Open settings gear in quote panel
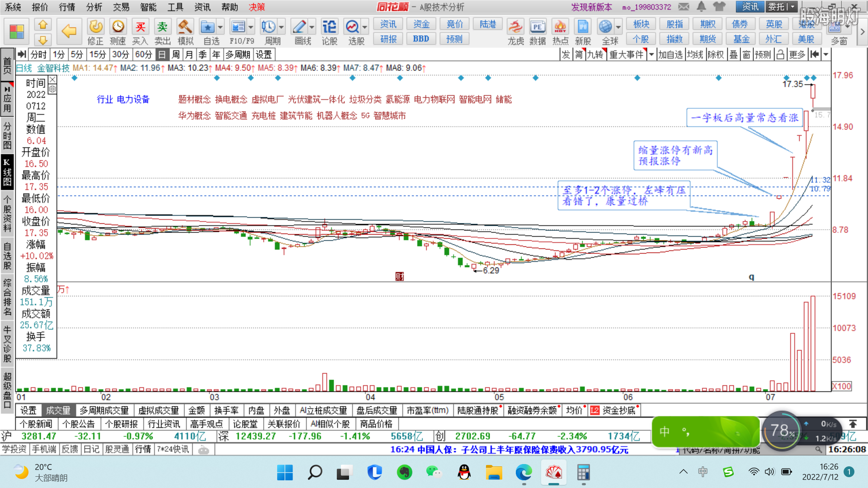This screenshot has width=868, height=488. [52, 89]
